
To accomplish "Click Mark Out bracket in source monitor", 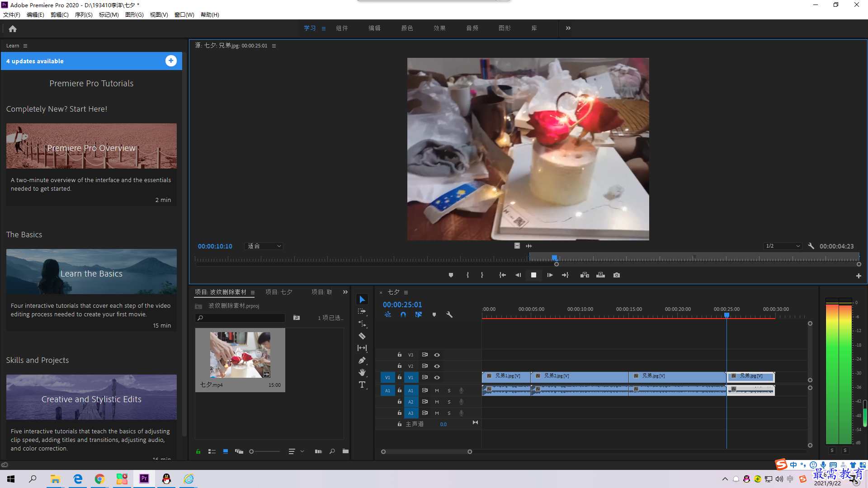I will [x=482, y=275].
